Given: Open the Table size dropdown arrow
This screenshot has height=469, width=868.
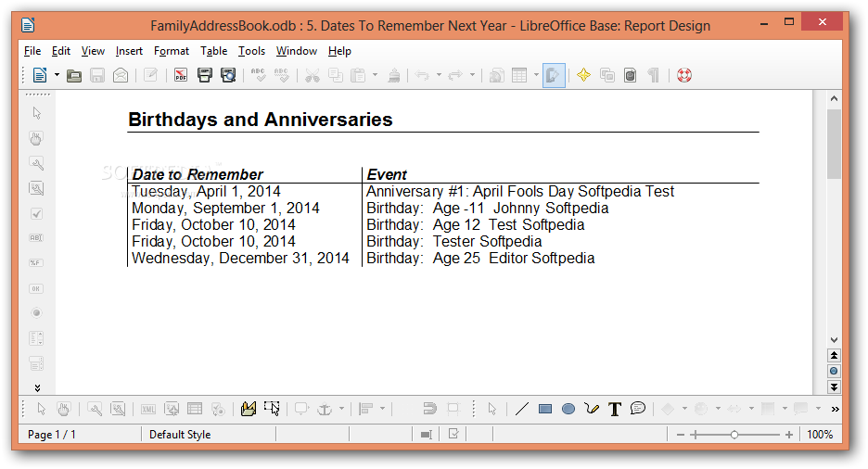Looking at the screenshot, I should [536, 75].
